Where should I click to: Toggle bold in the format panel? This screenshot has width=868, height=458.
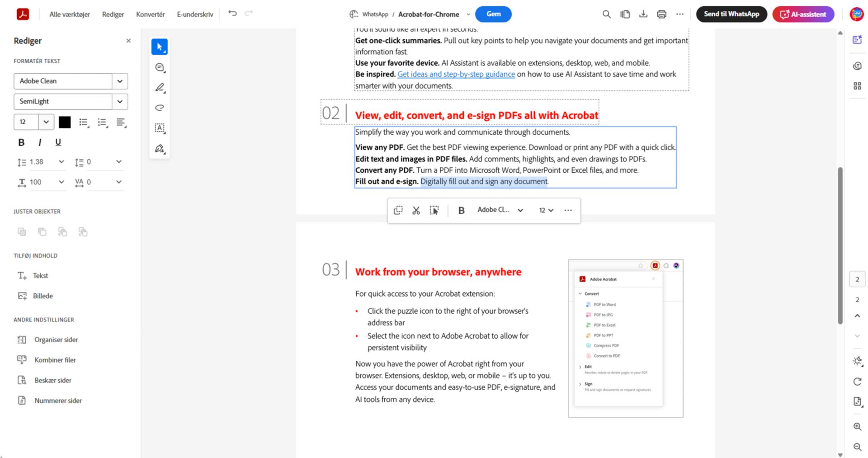(x=21, y=142)
